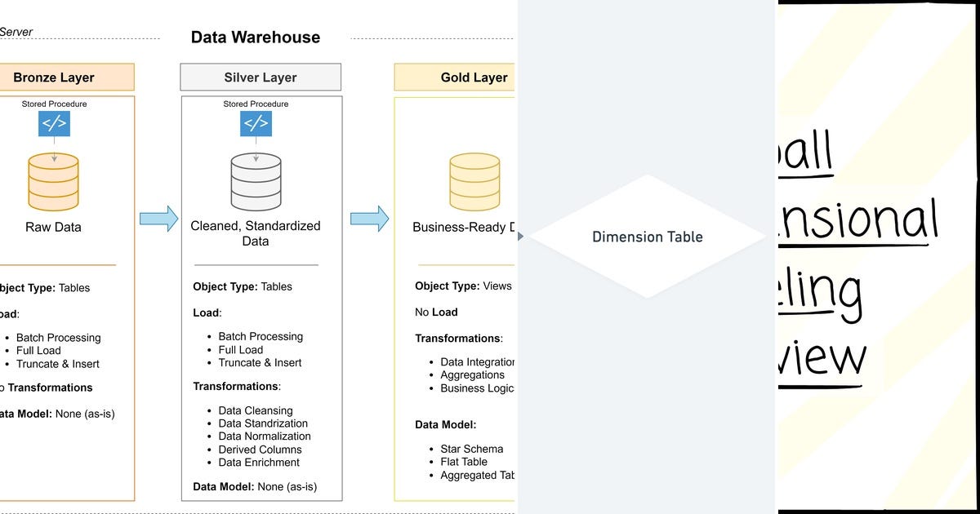Select the Cleaned, Standardized Data database icon
980x514 pixels.
click(256, 181)
